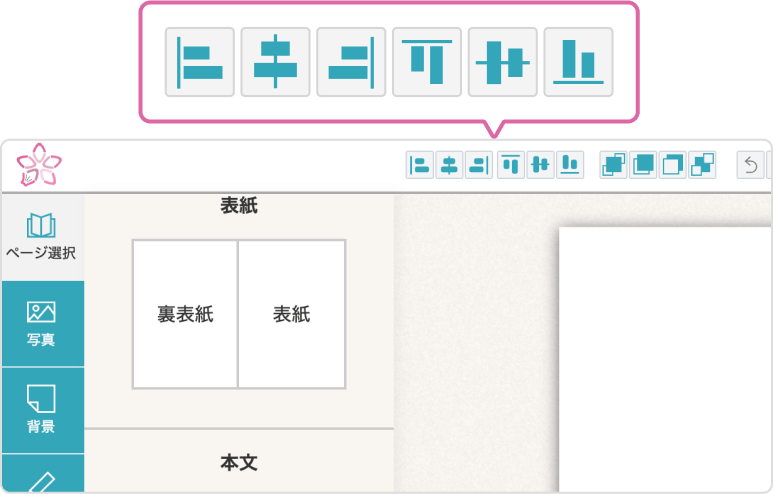Click the align bottom edges toolbar icon
Viewport: 773px width, 494px height.
coord(570,165)
